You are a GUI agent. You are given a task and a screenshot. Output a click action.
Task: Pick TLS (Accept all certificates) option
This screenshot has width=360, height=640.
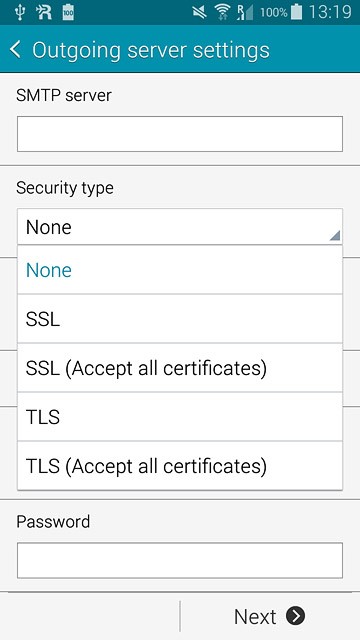pos(180,466)
